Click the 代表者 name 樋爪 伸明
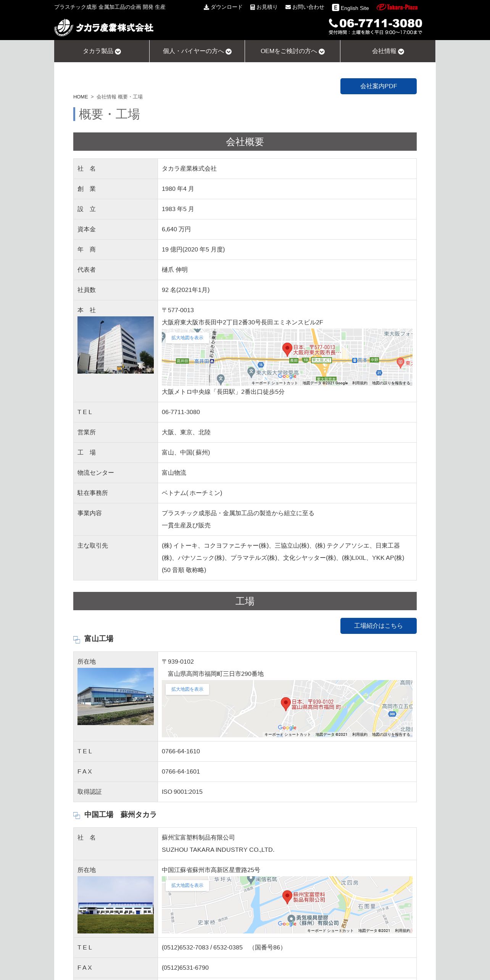Screen dimensions: 490x980 [175, 270]
